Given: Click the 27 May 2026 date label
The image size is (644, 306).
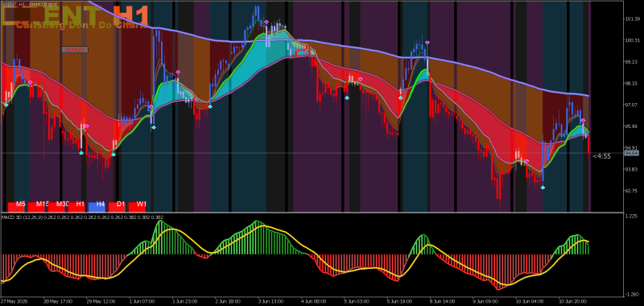Looking at the screenshot, I should (14, 301).
